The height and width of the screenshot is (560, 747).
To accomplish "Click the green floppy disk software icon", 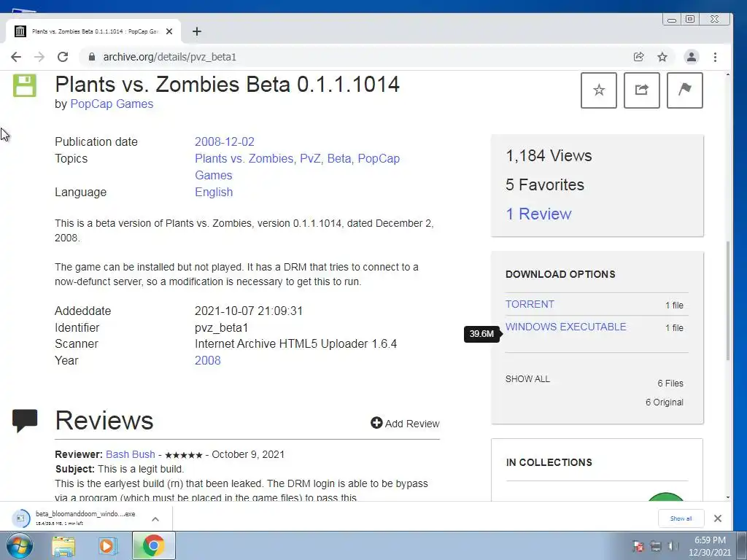I will pos(24,86).
